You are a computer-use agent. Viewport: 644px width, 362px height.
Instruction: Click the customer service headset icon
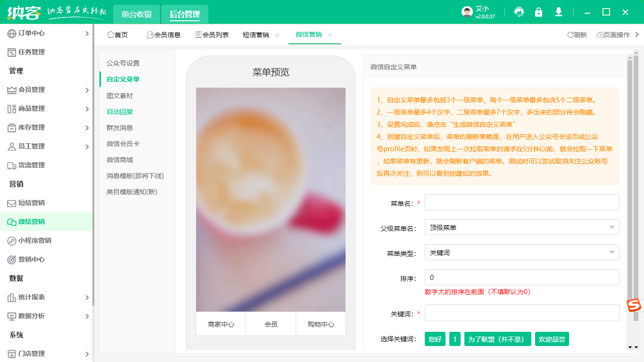(519, 12)
